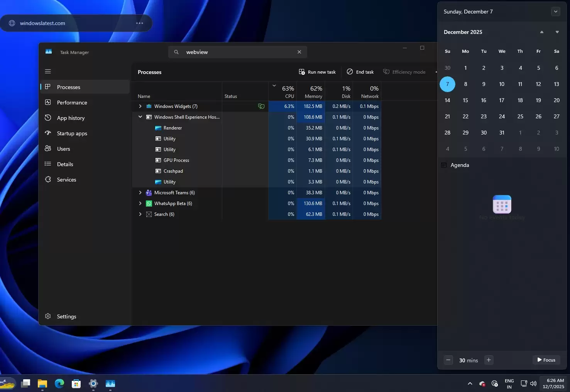This screenshot has height=392, width=570.
Task: Click the leaf status icon beside Windows Widgets
Action: 261,106
